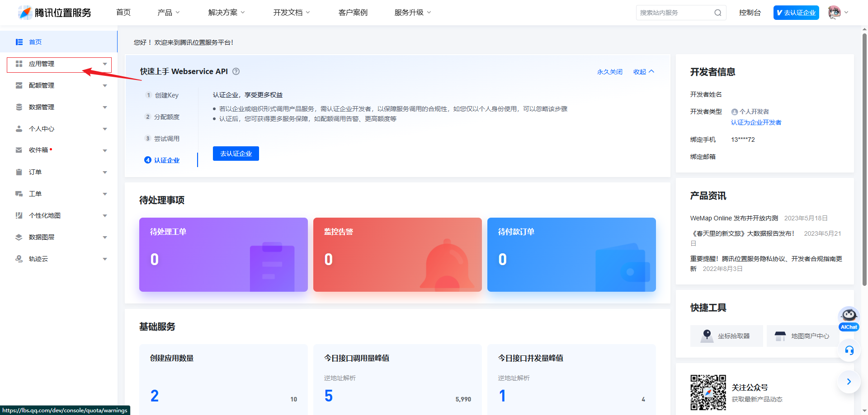Click the 今日接口调用量峰值 card
The height and width of the screenshot is (415, 868).
click(397, 379)
